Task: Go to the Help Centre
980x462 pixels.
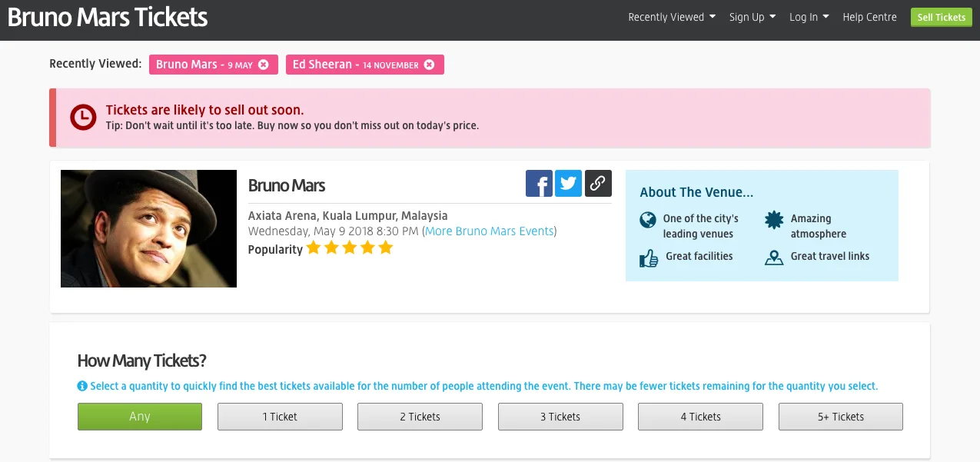Action: tap(869, 17)
